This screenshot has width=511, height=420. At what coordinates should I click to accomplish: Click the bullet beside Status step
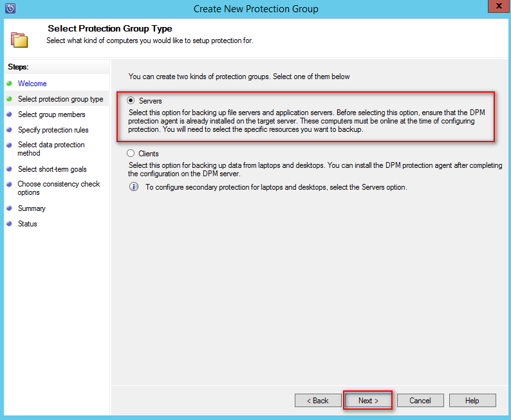pyautogui.click(x=9, y=224)
